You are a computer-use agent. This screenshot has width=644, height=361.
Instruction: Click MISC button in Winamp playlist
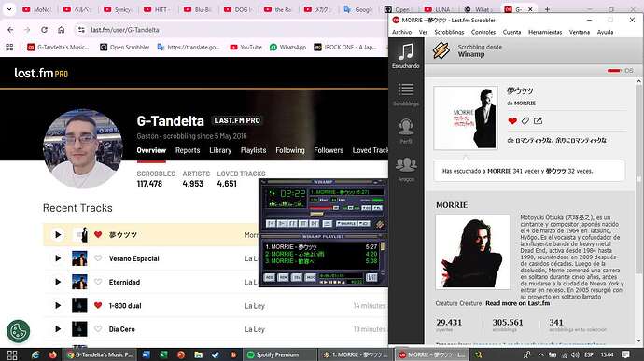(310, 277)
